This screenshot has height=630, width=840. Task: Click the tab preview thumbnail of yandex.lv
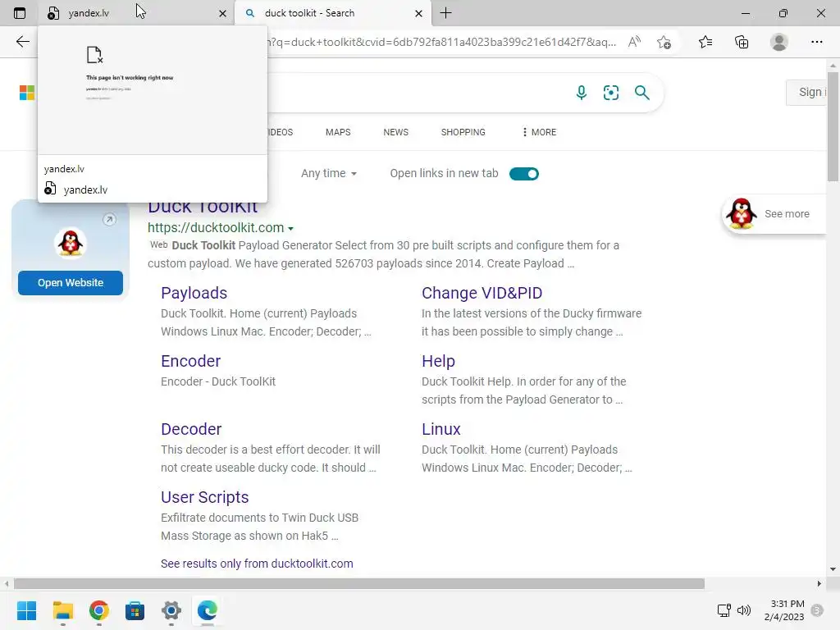152,90
